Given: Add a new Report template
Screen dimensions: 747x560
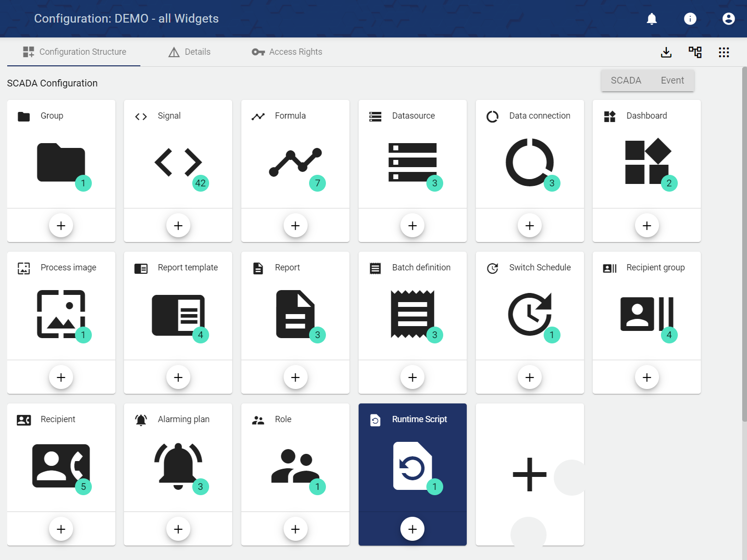Looking at the screenshot, I should pos(178,377).
